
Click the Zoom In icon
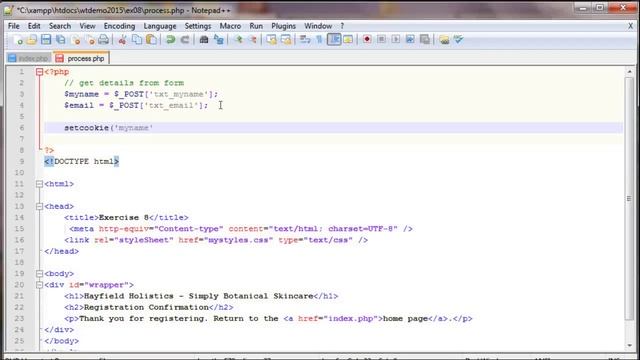tap(239, 40)
